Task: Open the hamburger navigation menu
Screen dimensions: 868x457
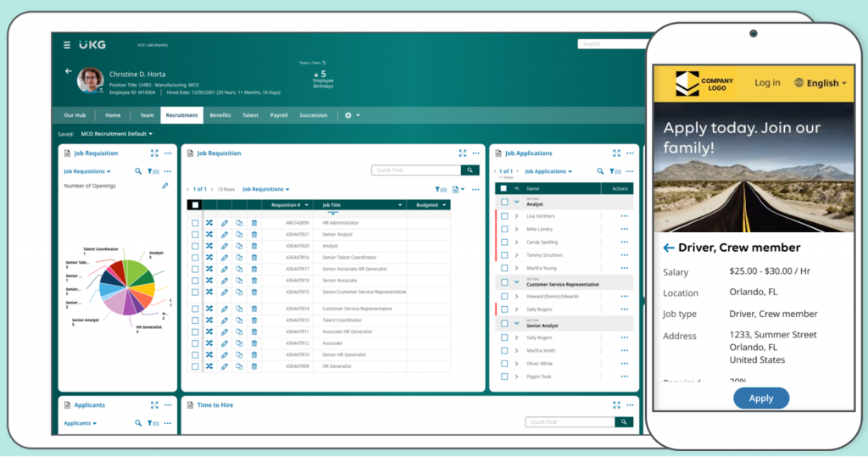Action: [67, 45]
